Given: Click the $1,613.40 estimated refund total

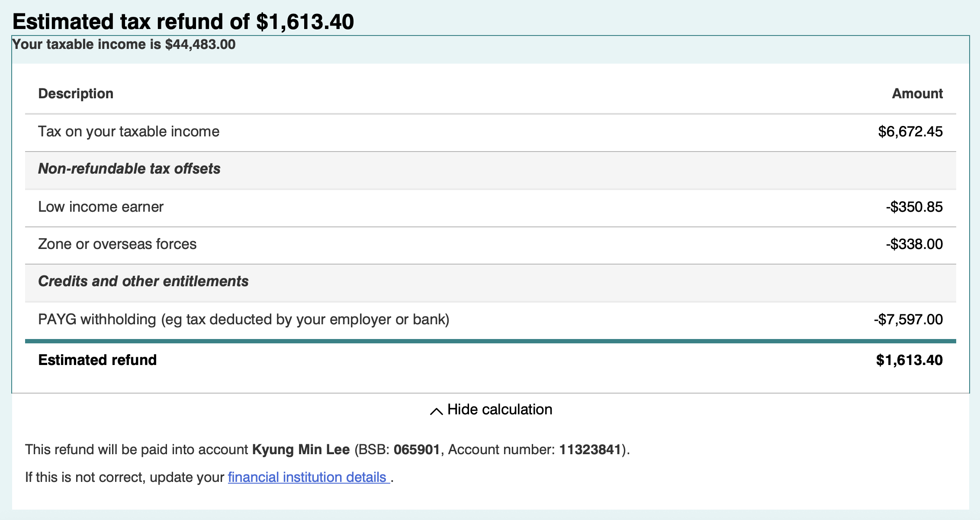Looking at the screenshot, I should coord(909,360).
